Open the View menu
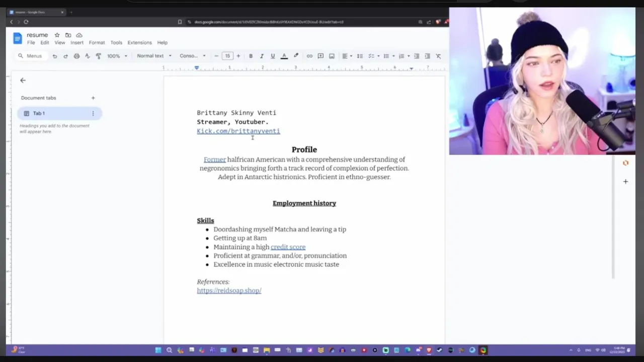The height and width of the screenshot is (362, 644). point(60,43)
